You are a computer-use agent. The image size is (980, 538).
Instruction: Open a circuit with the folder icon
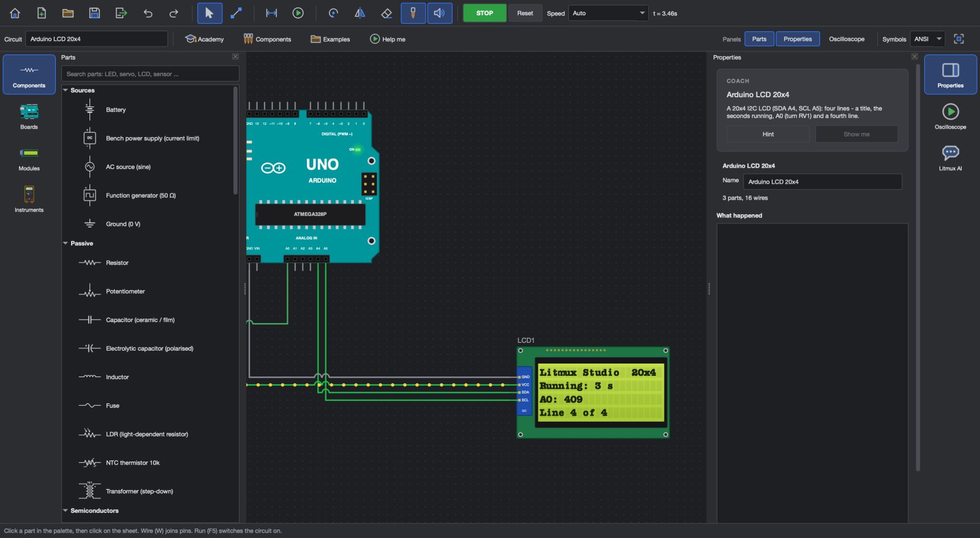click(68, 13)
